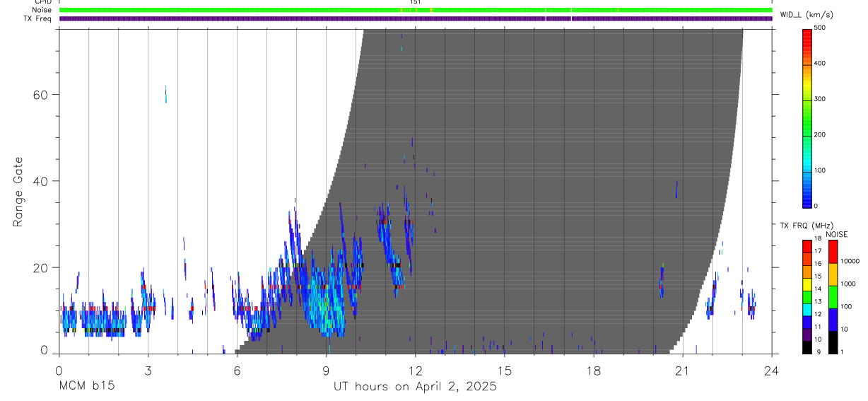Click the x-axis tick label '21'
868x401 pixels.
[682, 371]
